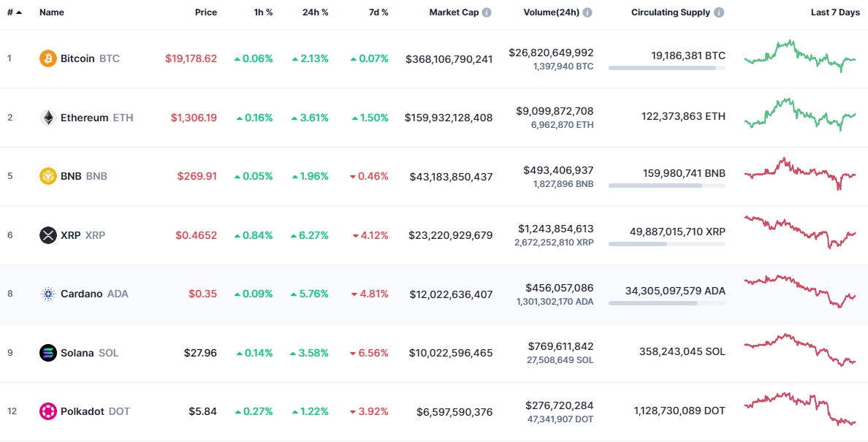Sort by Volume(24h) header text
The height and width of the screenshot is (442, 868).
tap(552, 12)
